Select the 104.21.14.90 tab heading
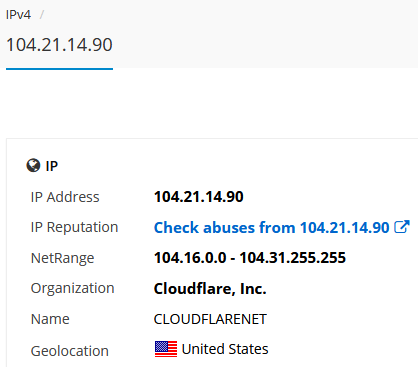Image resolution: width=418 pixels, height=367 pixels. (x=59, y=45)
